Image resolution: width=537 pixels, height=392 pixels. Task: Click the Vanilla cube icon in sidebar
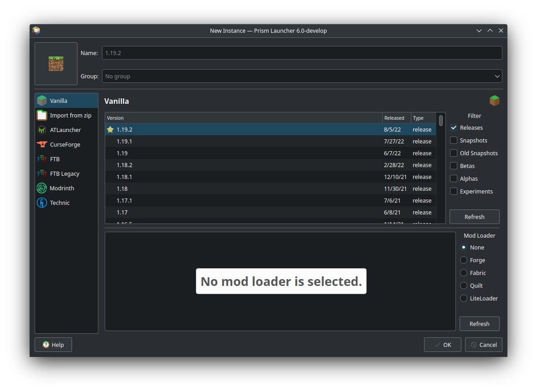(42, 101)
